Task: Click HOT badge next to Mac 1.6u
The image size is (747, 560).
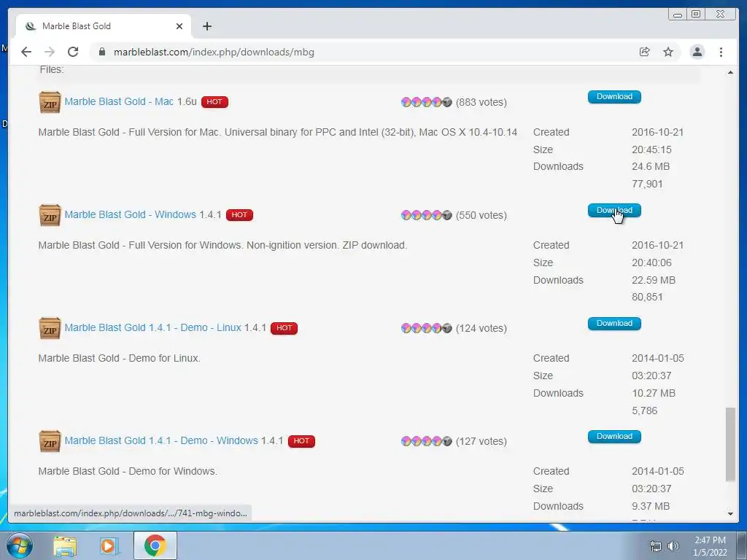Action: (x=214, y=102)
